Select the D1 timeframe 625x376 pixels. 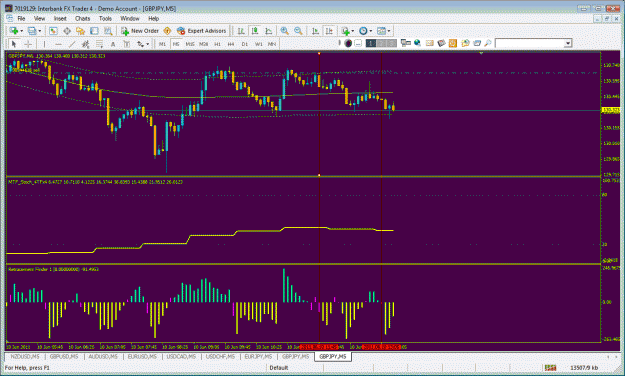[245, 44]
